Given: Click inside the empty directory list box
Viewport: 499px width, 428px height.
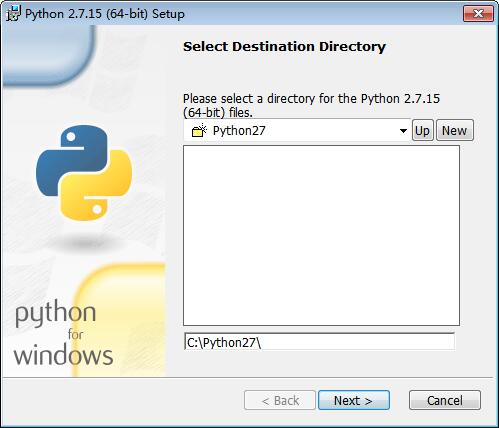Looking at the screenshot, I should [x=321, y=235].
